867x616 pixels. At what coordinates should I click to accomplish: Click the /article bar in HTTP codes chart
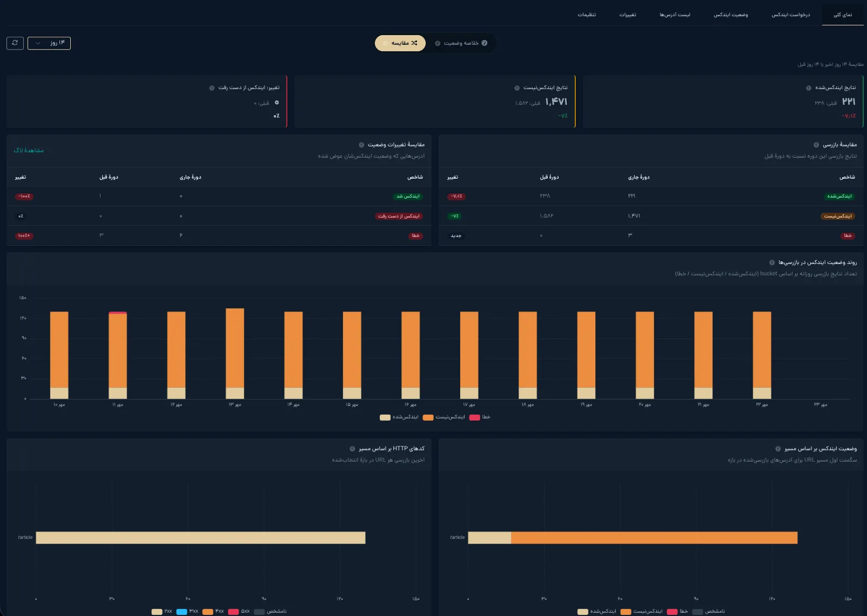pos(200,538)
